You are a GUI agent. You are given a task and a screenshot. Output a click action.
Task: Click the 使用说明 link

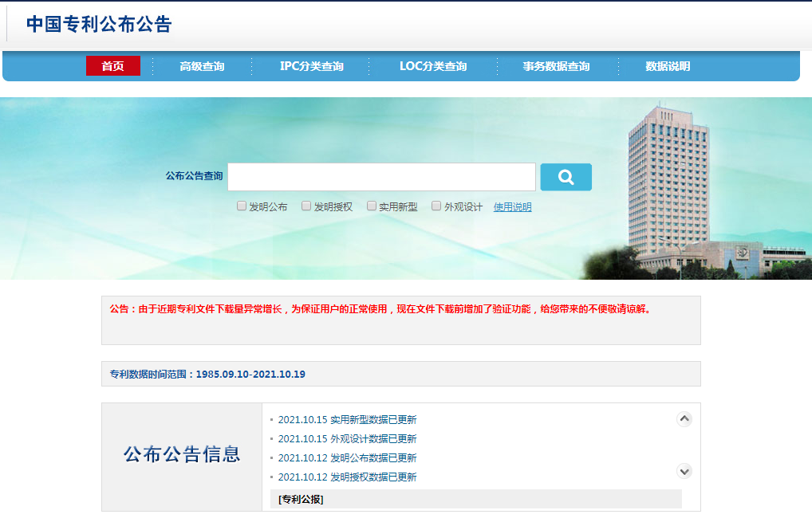click(x=512, y=207)
